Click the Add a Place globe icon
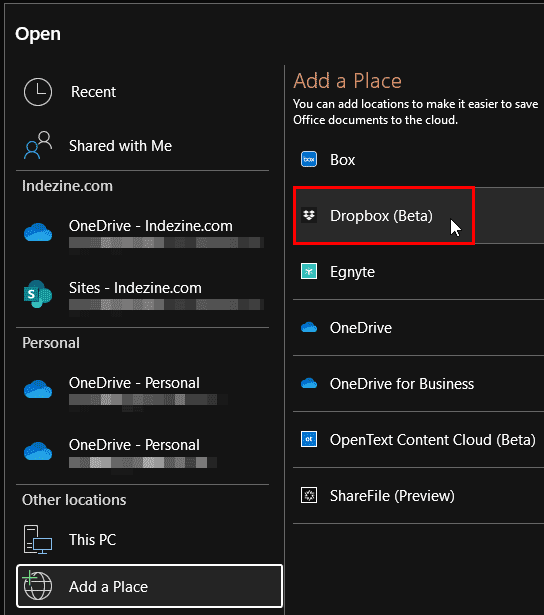This screenshot has height=615, width=544. (x=37, y=586)
